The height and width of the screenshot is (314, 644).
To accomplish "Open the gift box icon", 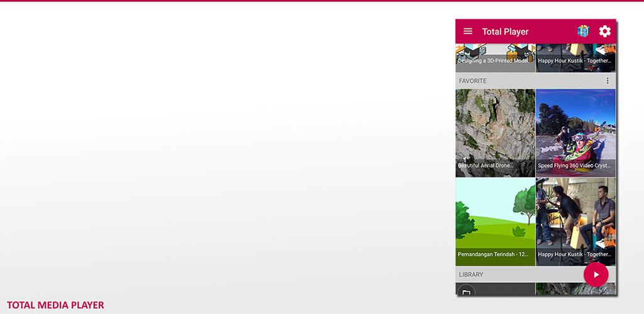I will point(583,31).
